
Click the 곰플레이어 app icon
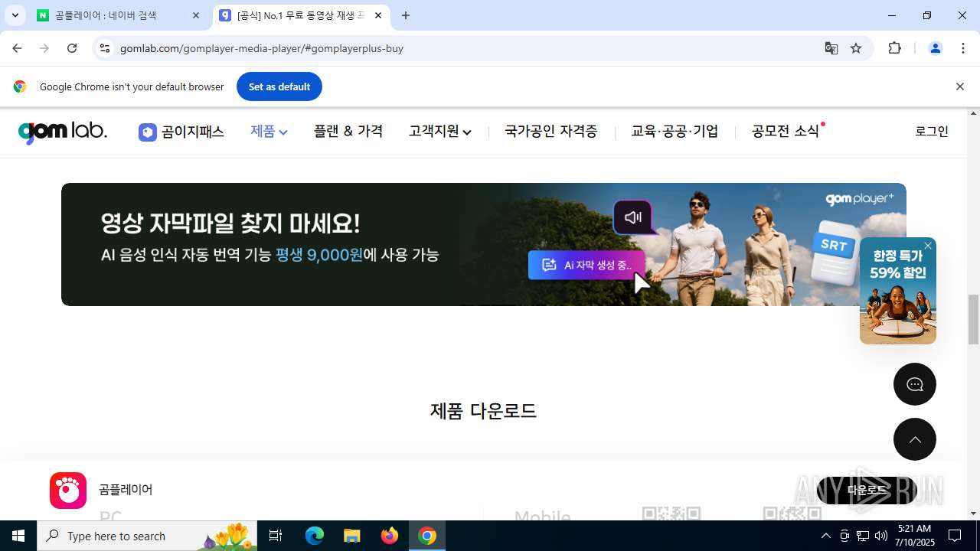click(x=68, y=491)
